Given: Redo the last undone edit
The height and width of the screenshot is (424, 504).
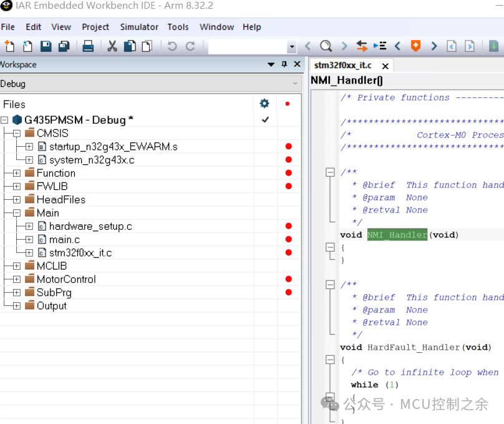Looking at the screenshot, I should 190,46.
